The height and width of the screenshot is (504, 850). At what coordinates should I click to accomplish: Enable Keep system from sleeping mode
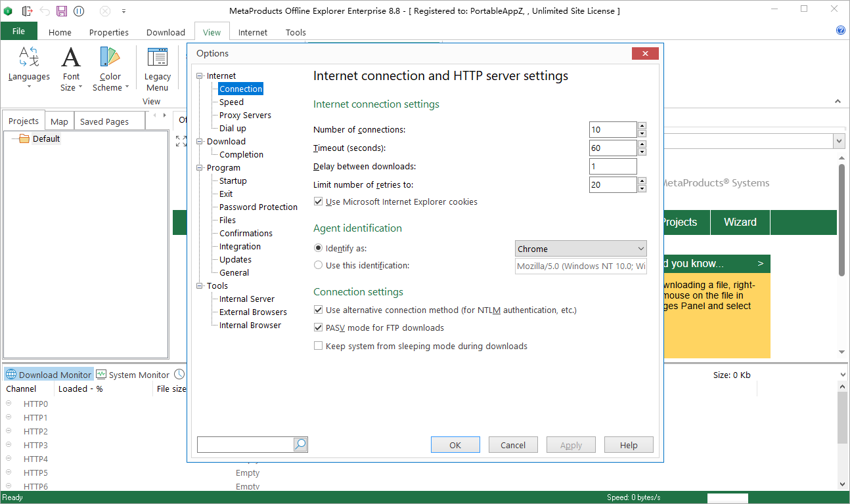(x=319, y=346)
